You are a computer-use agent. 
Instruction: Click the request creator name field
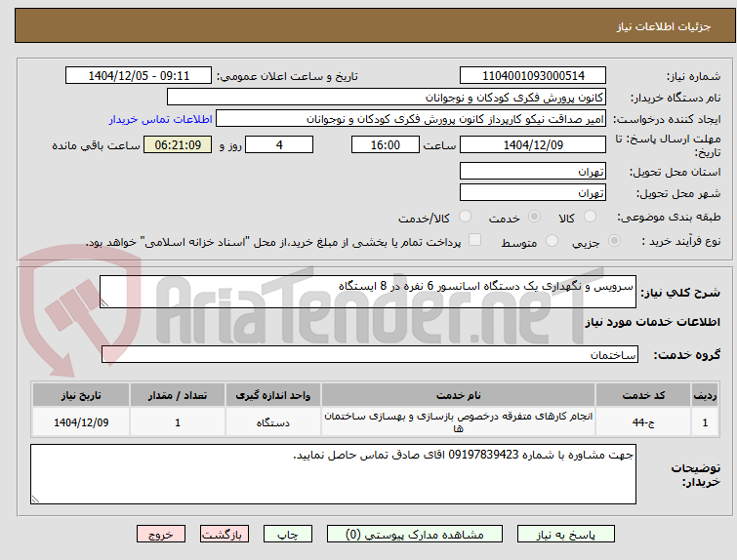[411, 119]
